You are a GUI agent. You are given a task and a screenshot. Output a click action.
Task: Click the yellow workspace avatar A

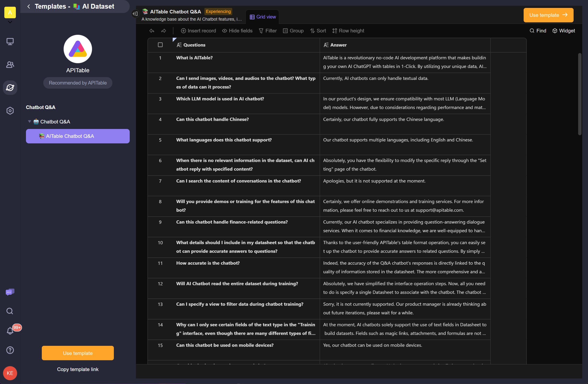coord(10,12)
